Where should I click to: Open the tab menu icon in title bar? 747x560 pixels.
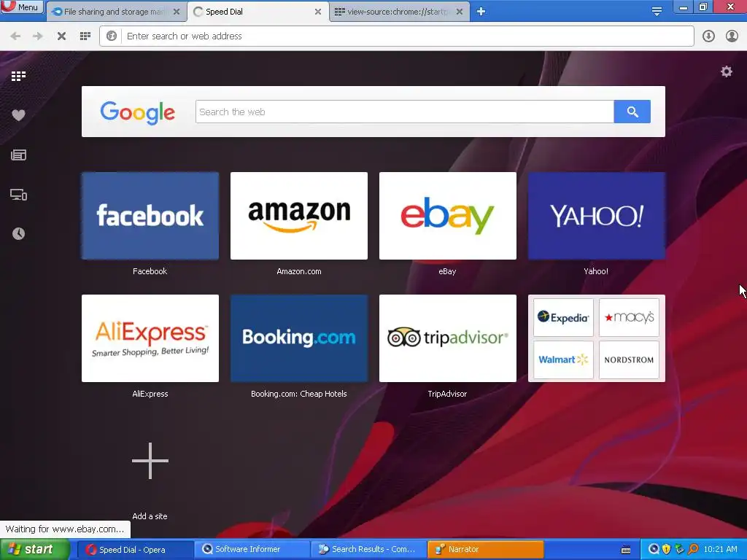click(657, 12)
